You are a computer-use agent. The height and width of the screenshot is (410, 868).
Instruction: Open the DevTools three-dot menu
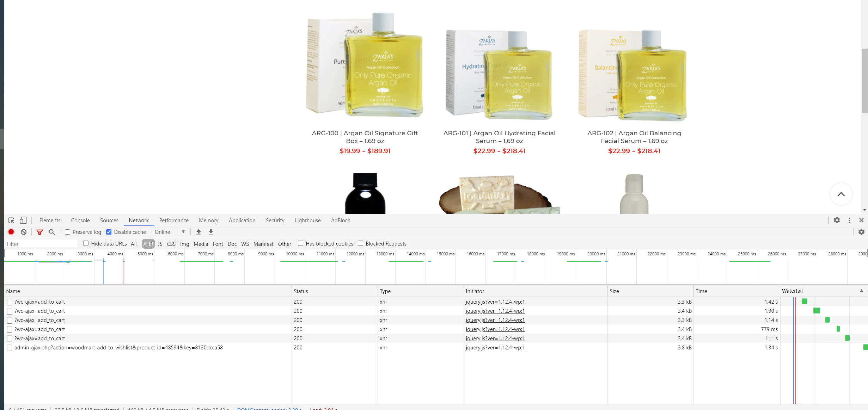pyautogui.click(x=849, y=220)
